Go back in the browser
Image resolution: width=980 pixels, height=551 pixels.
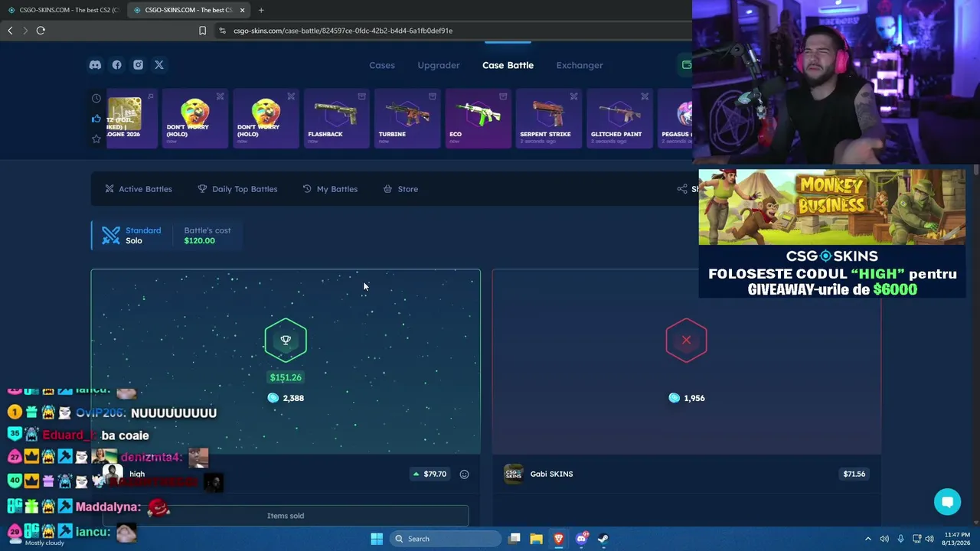click(x=10, y=31)
